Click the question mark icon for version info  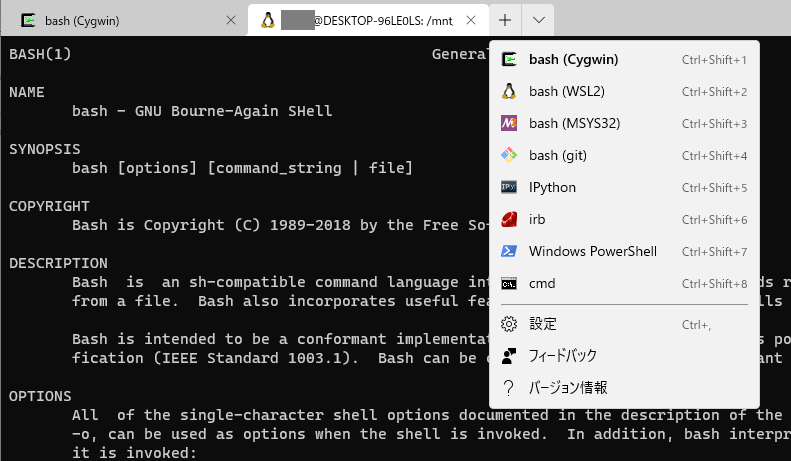tap(509, 388)
